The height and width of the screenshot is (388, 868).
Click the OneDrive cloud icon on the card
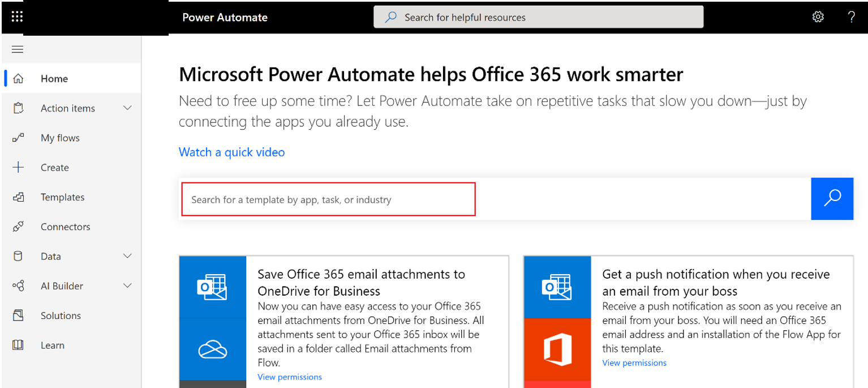[212, 350]
